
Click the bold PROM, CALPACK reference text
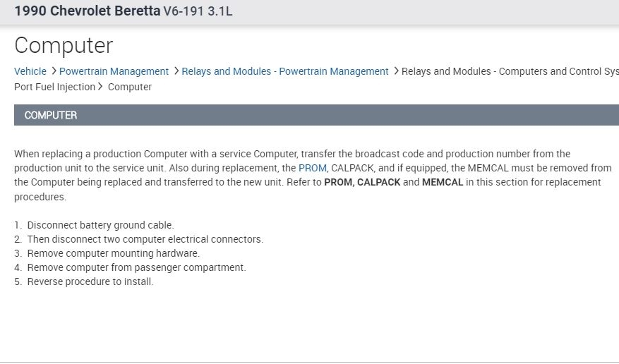362,182
